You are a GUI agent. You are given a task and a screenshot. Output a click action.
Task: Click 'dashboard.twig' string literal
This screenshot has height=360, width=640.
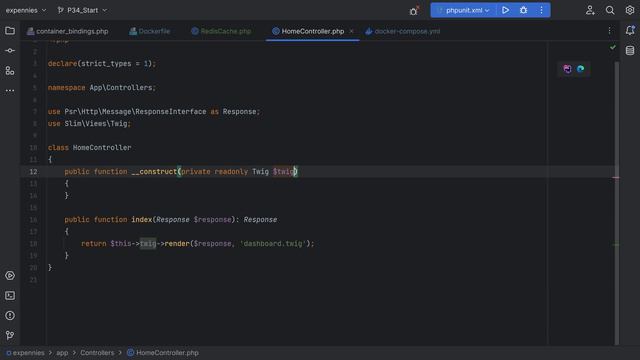click(x=273, y=244)
